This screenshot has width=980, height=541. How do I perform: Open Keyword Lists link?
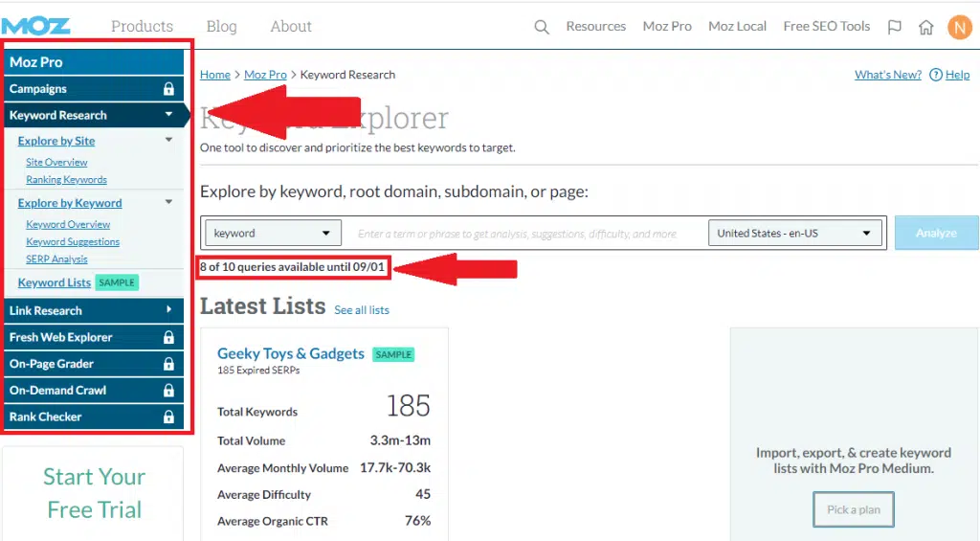pos(55,282)
